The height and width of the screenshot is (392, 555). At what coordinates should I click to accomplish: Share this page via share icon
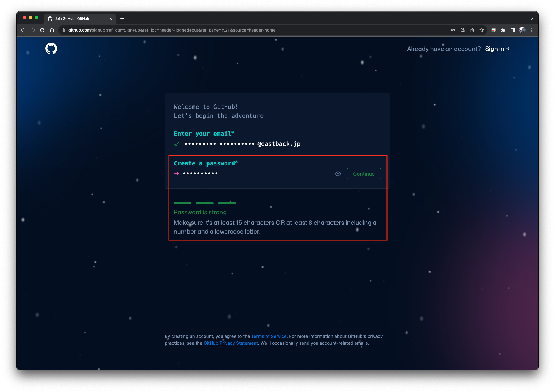[x=472, y=30]
